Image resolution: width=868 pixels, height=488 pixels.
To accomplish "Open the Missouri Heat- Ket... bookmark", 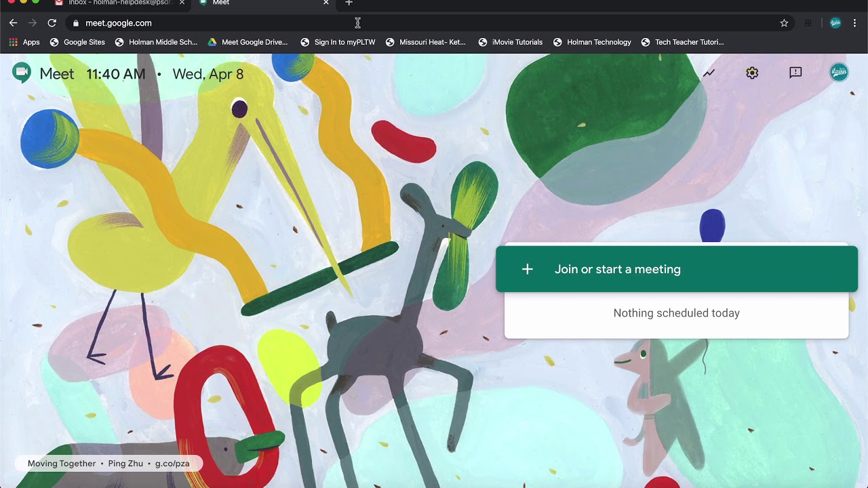I will point(425,42).
